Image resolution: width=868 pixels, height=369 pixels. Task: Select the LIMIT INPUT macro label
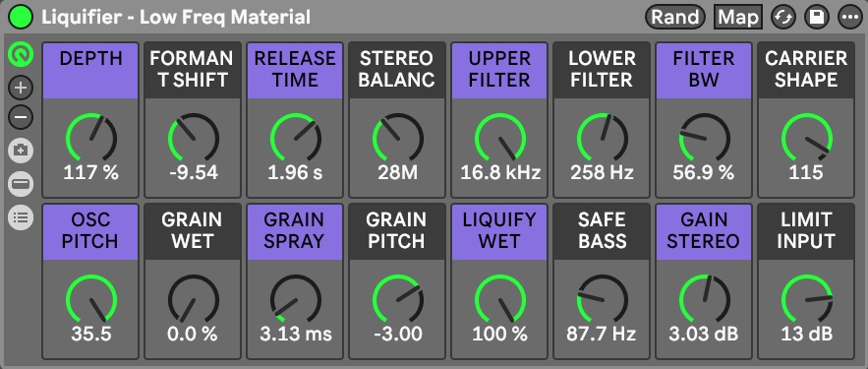click(806, 232)
